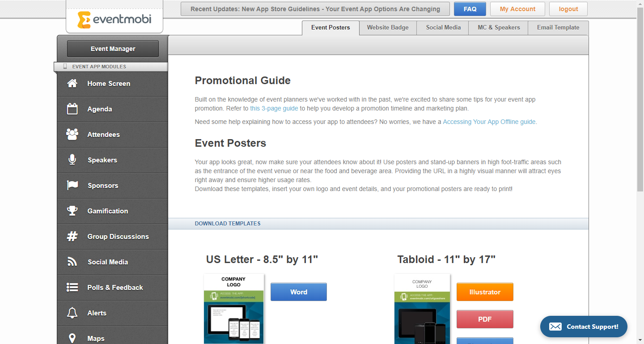Select Group Discussions in the sidebar
644x344 pixels.
[x=113, y=237]
